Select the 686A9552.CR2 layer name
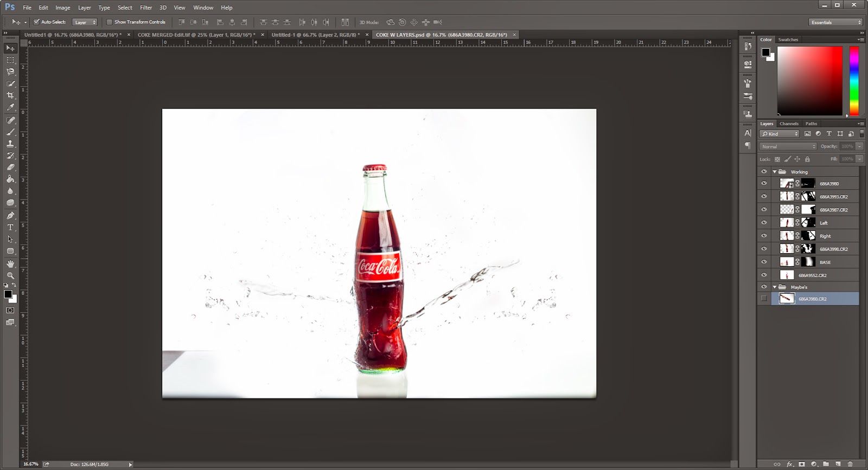Screen dimensions: 868x470 (812, 275)
